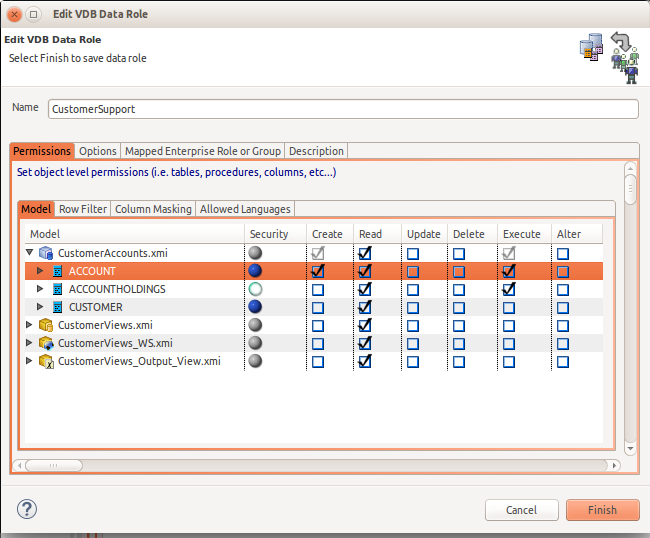
Task: Open the Column Masking tab
Action: [153, 209]
